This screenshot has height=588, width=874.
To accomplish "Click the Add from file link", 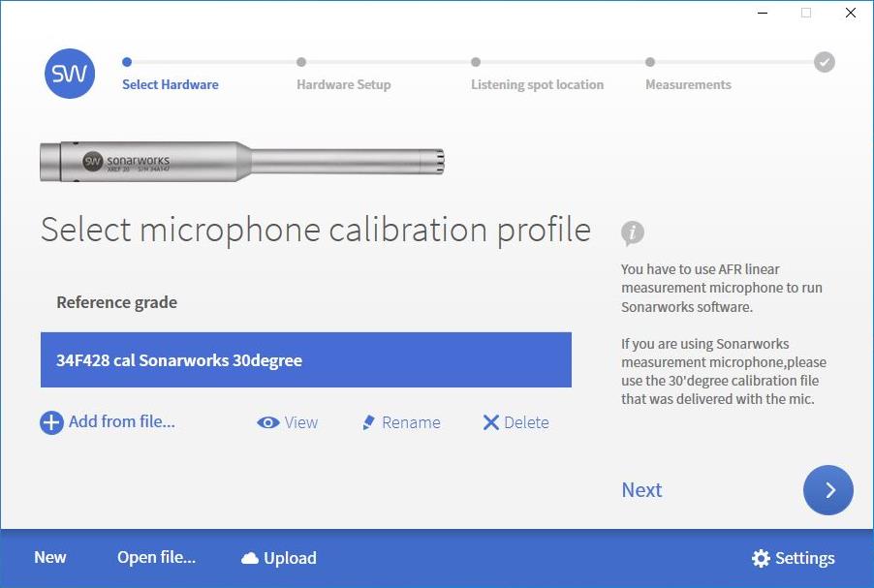I will click(121, 422).
